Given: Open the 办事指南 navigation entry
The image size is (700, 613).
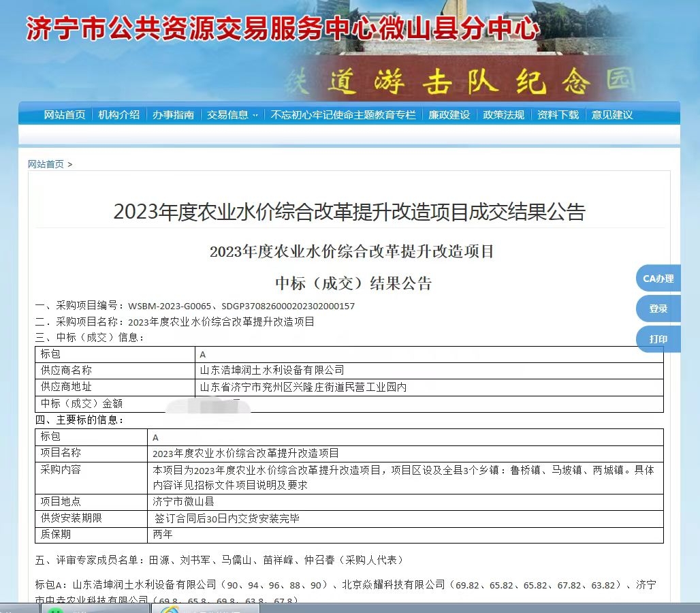Looking at the screenshot, I should pyautogui.click(x=174, y=114).
